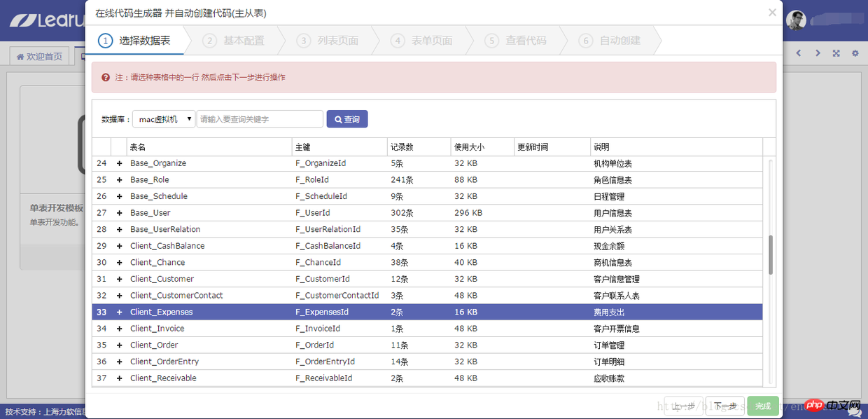Expand the Client_CustomerContact row plus icon
Image resolution: width=868 pixels, height=419 pixels.
[x=119, y=296]
